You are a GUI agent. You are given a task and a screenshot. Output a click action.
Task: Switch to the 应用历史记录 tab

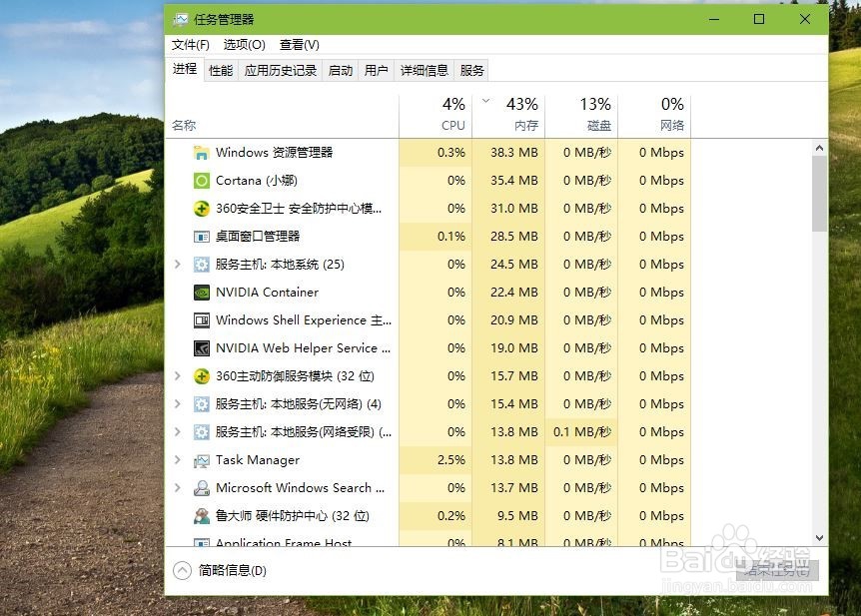coord(281,71)
